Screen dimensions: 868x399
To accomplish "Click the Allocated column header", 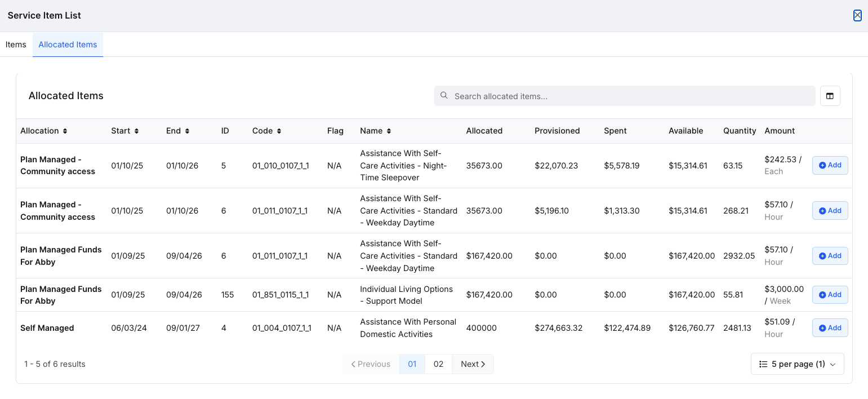I will [x=484, y=131].
